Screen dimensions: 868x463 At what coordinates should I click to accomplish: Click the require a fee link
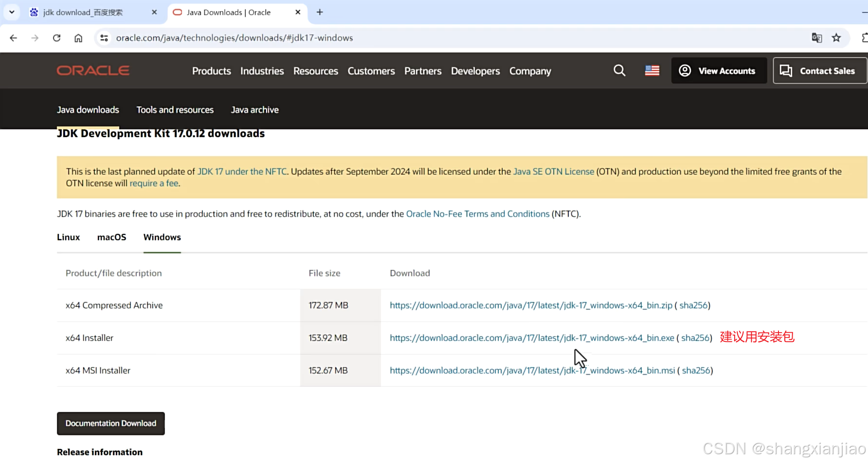click(x=154, y=183)
